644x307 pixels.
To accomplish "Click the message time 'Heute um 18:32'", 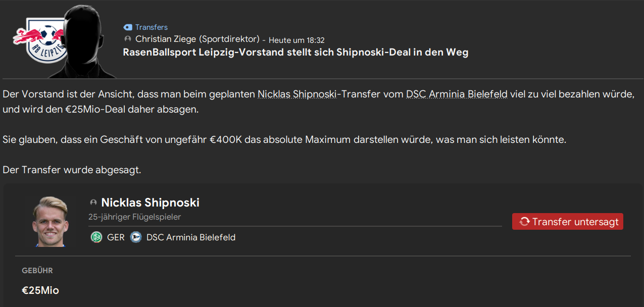I will coord(296,40).
